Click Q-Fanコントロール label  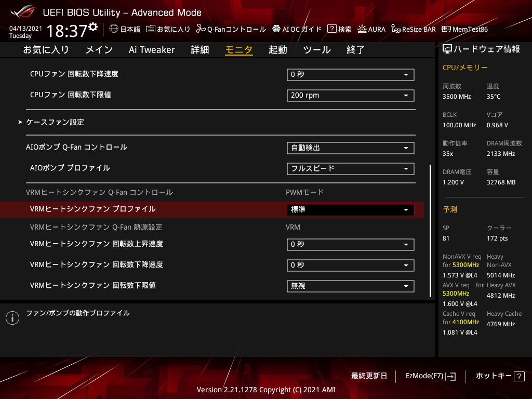(236, 29)
